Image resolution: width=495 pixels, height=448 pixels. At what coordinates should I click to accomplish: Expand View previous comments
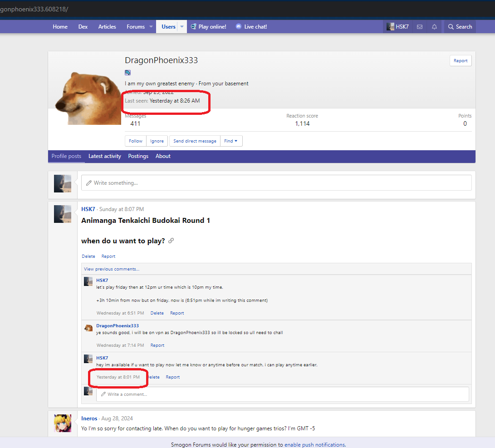(x=112, y=269)
